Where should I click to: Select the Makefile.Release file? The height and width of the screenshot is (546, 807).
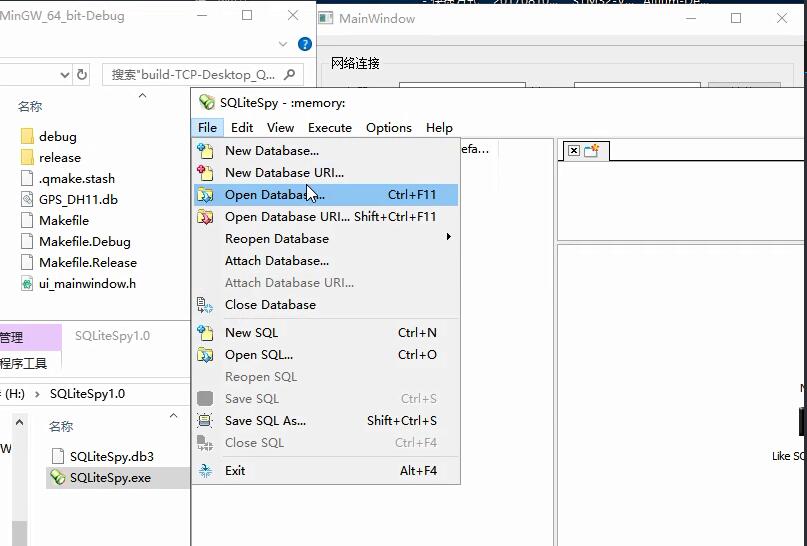(x=87, y=262)
